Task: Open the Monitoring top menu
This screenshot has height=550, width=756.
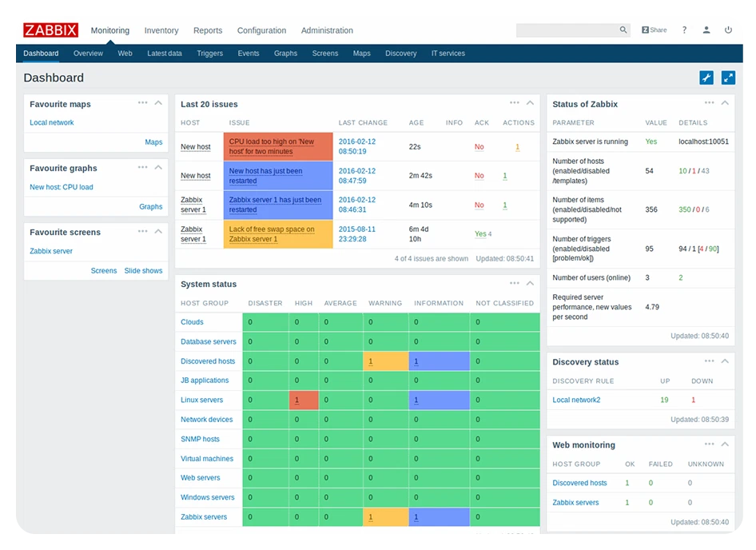Action: point(110,30)
